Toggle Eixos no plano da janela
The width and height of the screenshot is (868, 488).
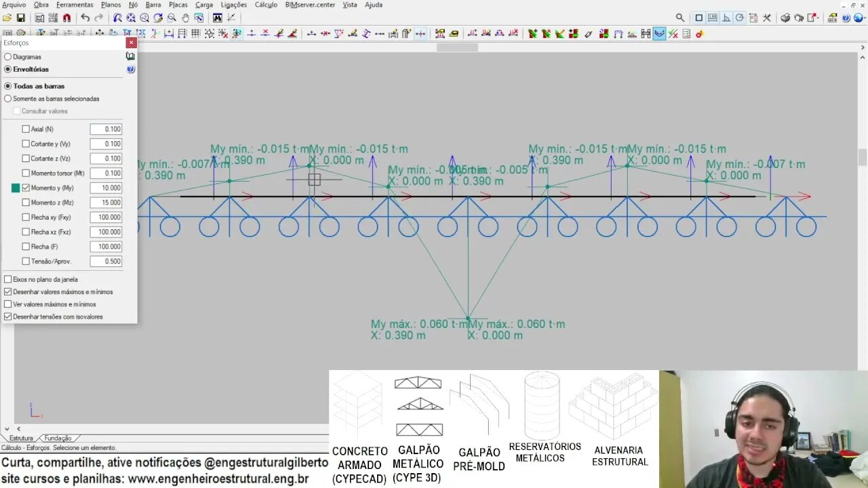pyautogui.click(x=8, y=279)
